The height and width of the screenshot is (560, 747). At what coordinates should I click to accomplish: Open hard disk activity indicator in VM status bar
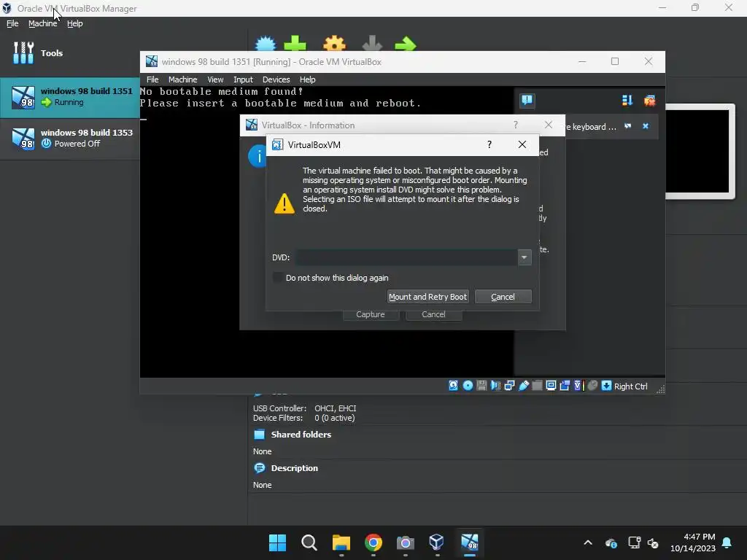tap(453, 386)
